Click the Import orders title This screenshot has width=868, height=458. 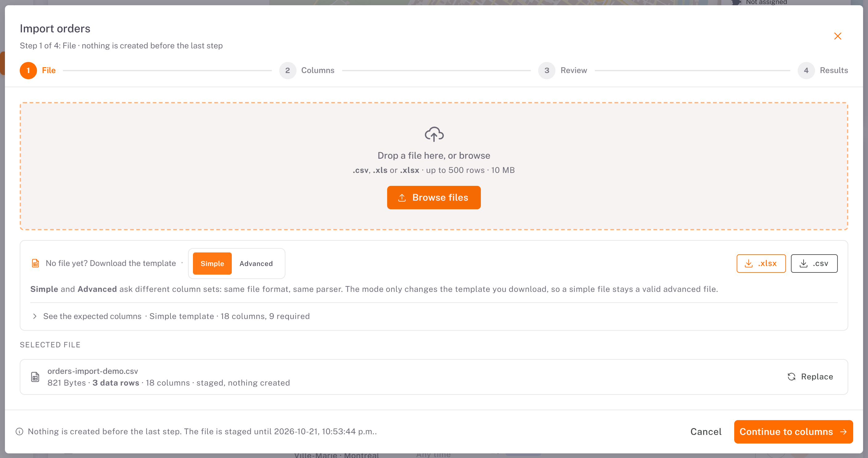pyautogui.click(x=55, y=29)
